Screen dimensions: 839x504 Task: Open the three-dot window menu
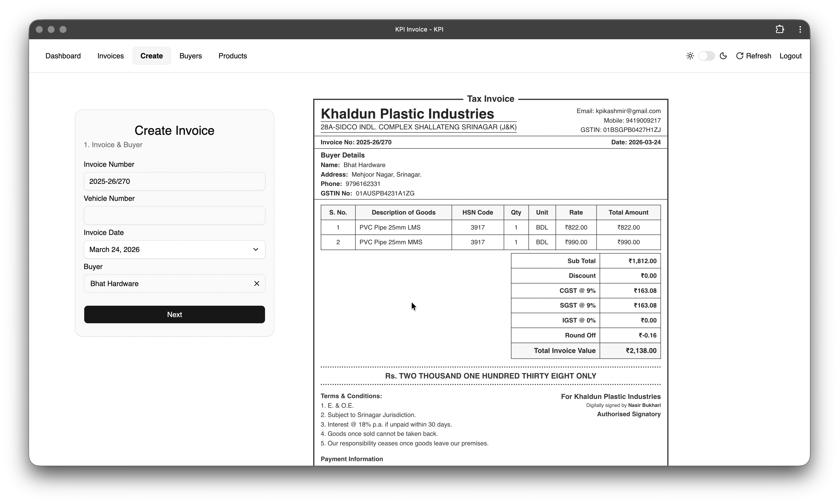coord(800,29)
